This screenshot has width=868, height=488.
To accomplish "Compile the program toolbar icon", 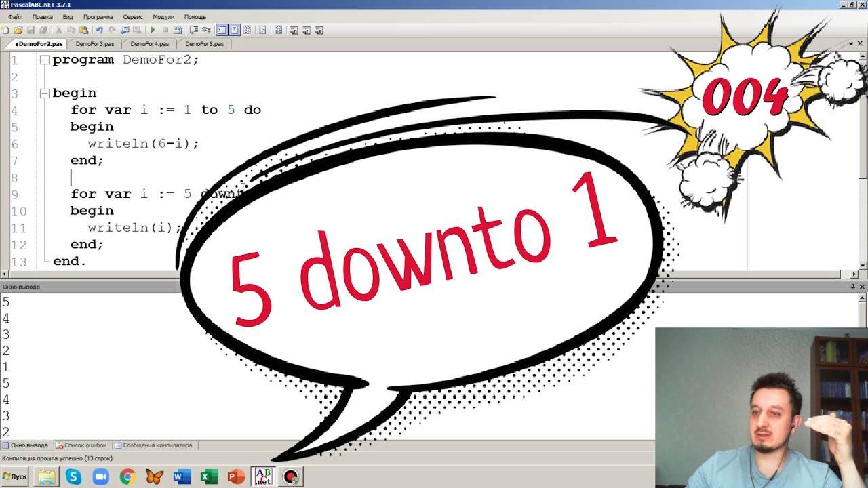I will 178,30.
